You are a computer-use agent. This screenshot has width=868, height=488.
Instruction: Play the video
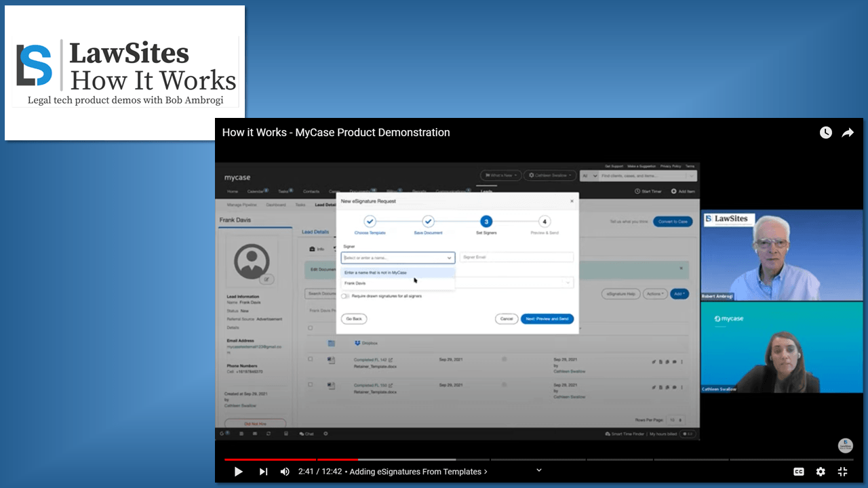[x=238, y=472]
